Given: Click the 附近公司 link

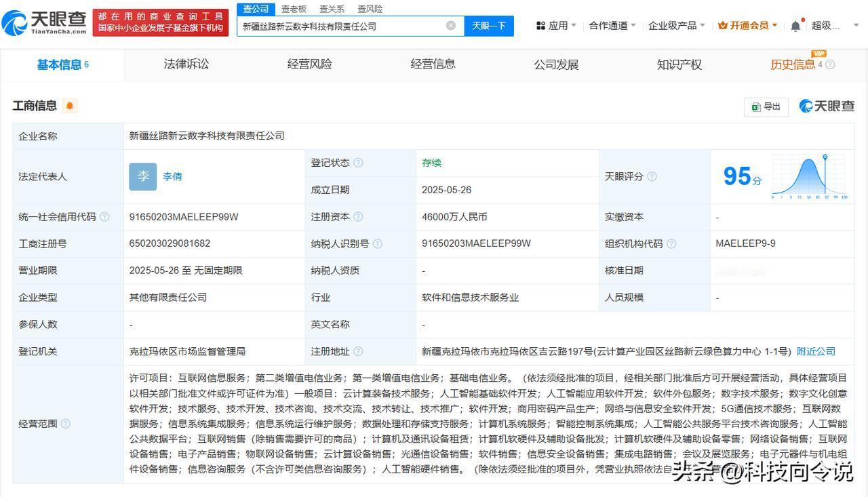Looking at the screenshot, I should click(816, 351).
